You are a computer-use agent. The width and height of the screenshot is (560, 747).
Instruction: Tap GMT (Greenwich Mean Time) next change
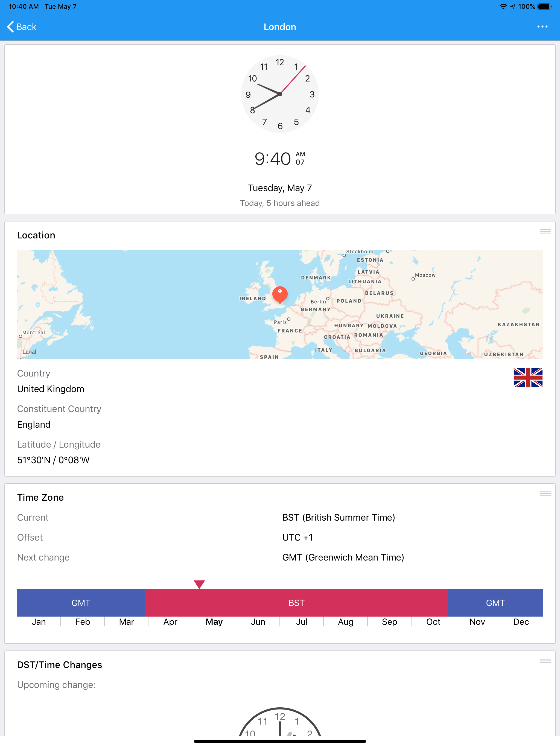343,557
